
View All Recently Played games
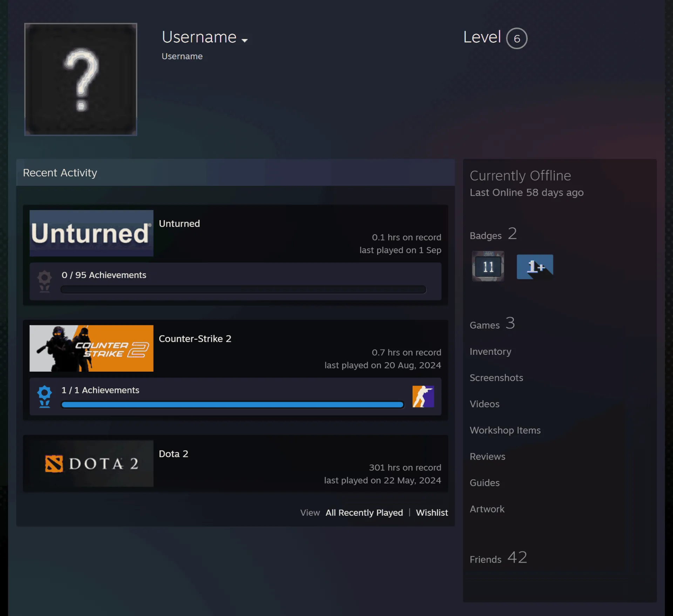364,513
